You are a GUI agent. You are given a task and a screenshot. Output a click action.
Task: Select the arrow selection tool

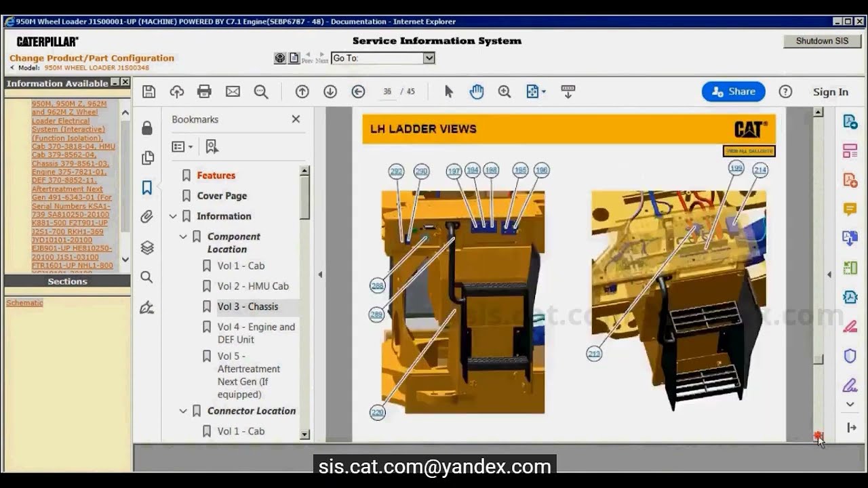(448, 91)
